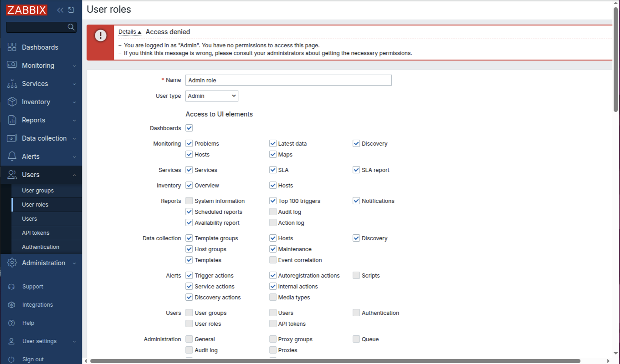This screenshot has height=364, width=620.
Task: Collapse the error Details link
Action: 129,32
